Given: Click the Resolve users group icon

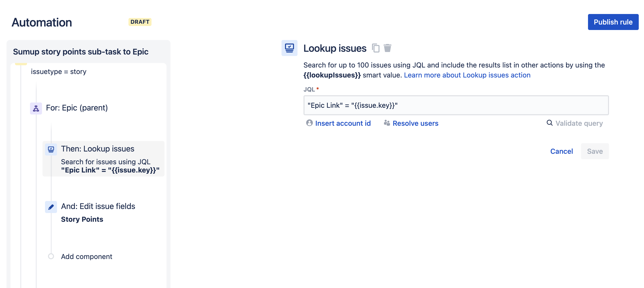Looking at the screenshot, I should [x=387, y=123].
